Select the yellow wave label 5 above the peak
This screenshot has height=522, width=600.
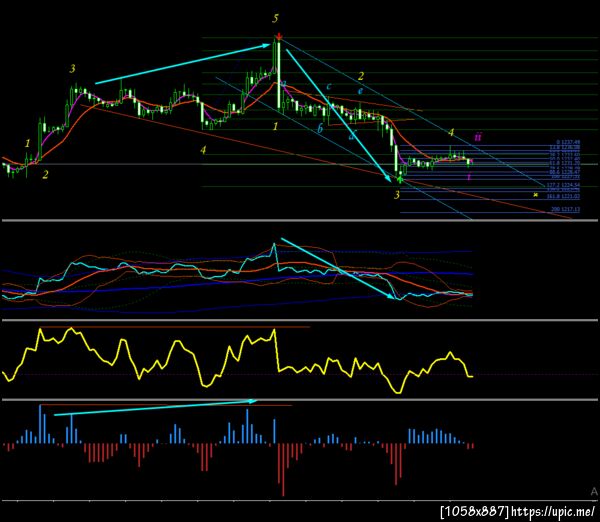click(276, 18)
